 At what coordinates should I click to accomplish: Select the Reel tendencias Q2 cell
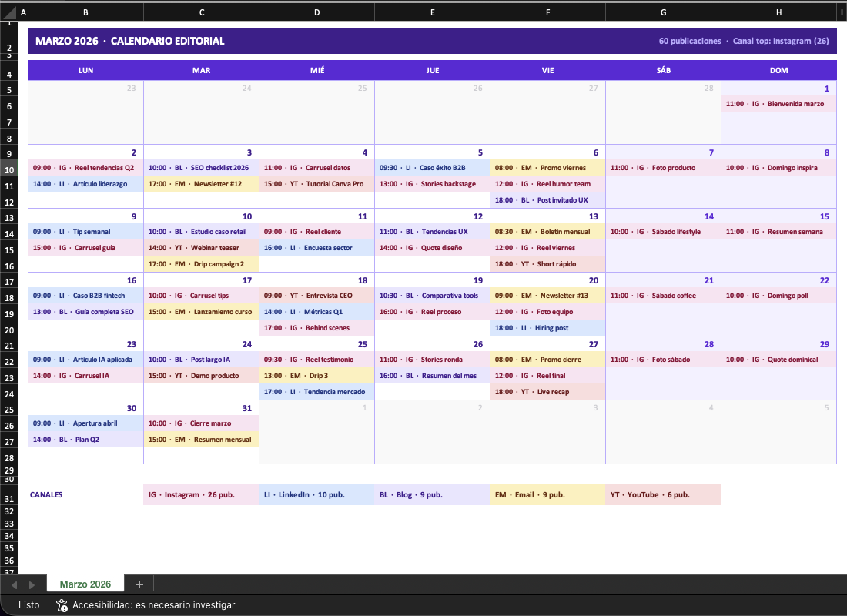point(86,168)
